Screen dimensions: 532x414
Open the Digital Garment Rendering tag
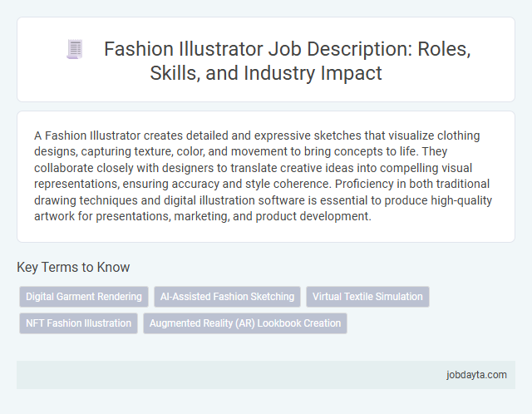[x=84, y=297]
